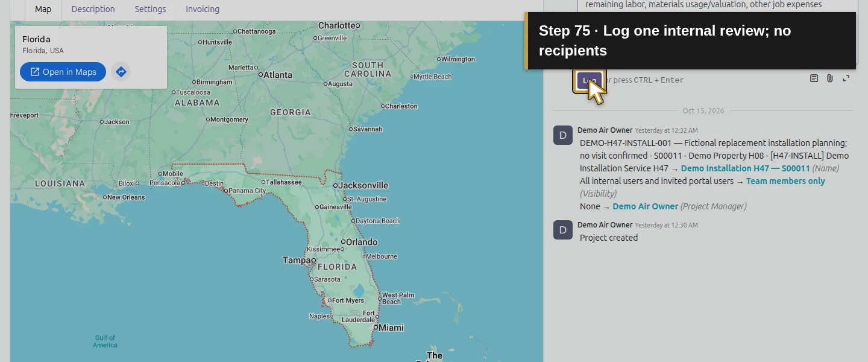Image resolution: width=868 pixels, height=362 pixels.
Task: Follow the Demo Installation H47 — S00011 link
Action: pos(745,168)
